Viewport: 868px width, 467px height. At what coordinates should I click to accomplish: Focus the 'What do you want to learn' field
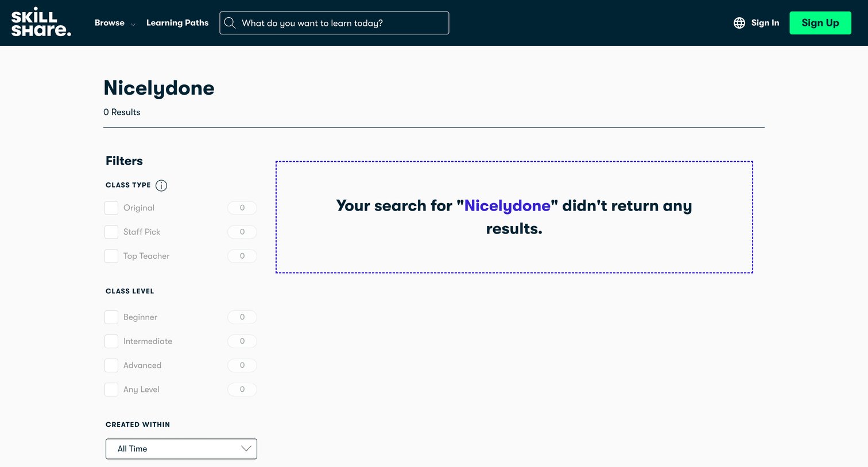tap(334, 23)
